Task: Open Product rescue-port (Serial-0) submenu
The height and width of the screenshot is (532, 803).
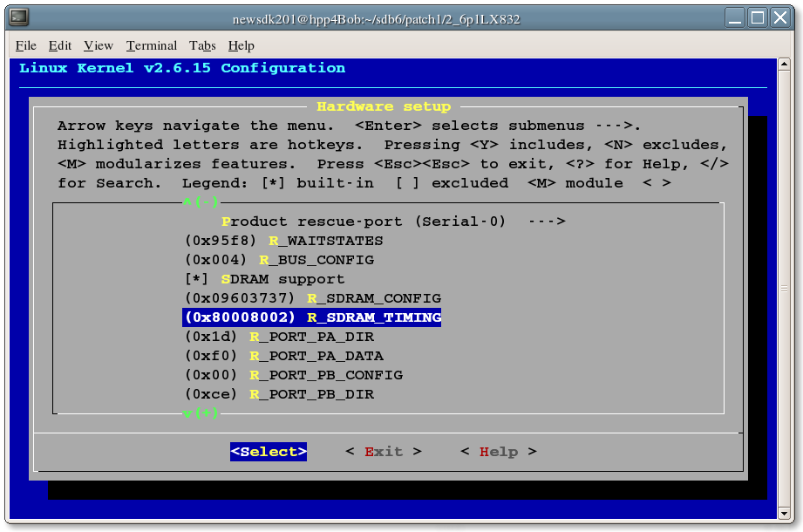Action: point(393,222)
